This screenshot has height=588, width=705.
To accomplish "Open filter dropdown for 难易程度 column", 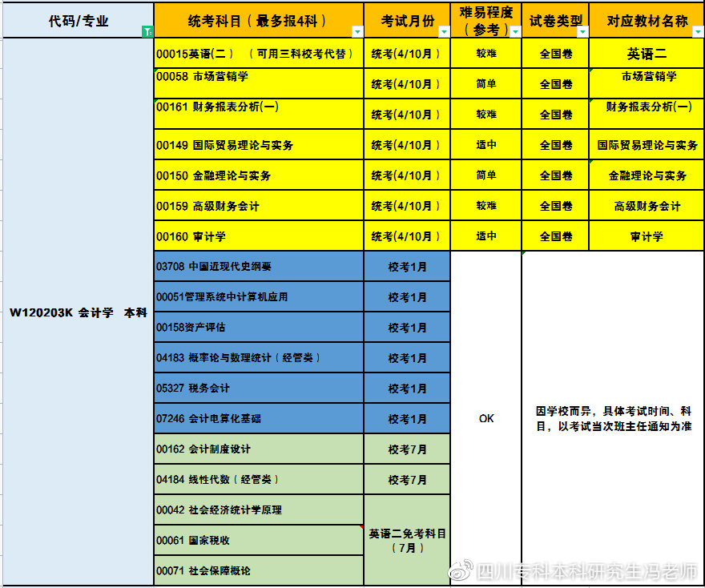I will [x=516, y=31].
